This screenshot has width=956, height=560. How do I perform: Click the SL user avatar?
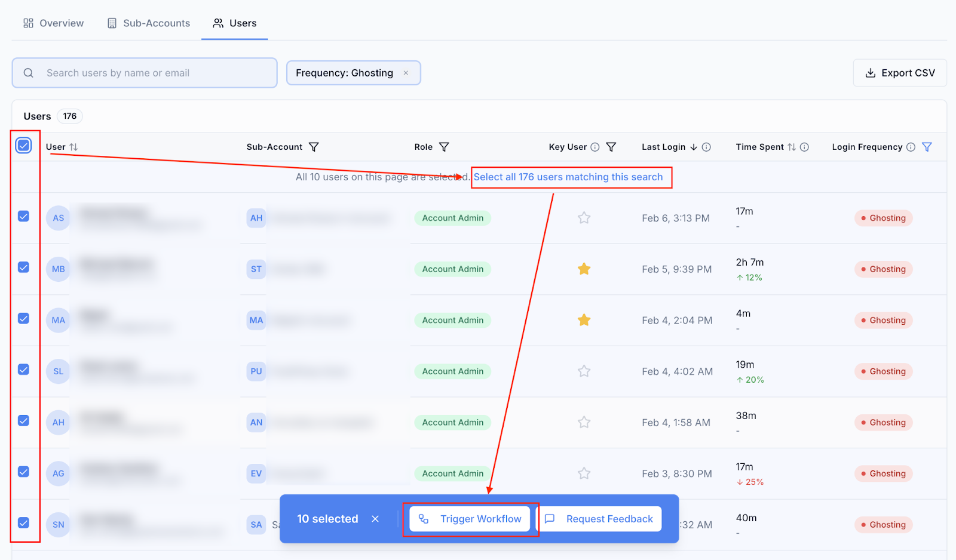click(58, 371)
